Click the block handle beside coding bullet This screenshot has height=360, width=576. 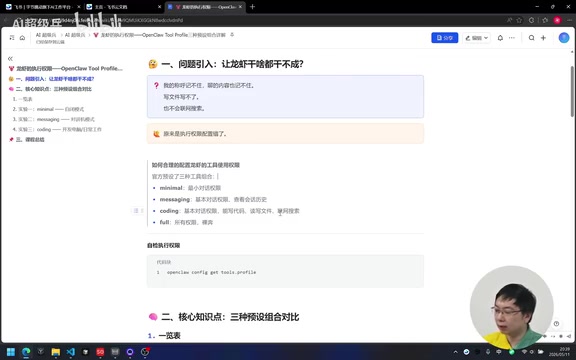(x=138, y=210)
